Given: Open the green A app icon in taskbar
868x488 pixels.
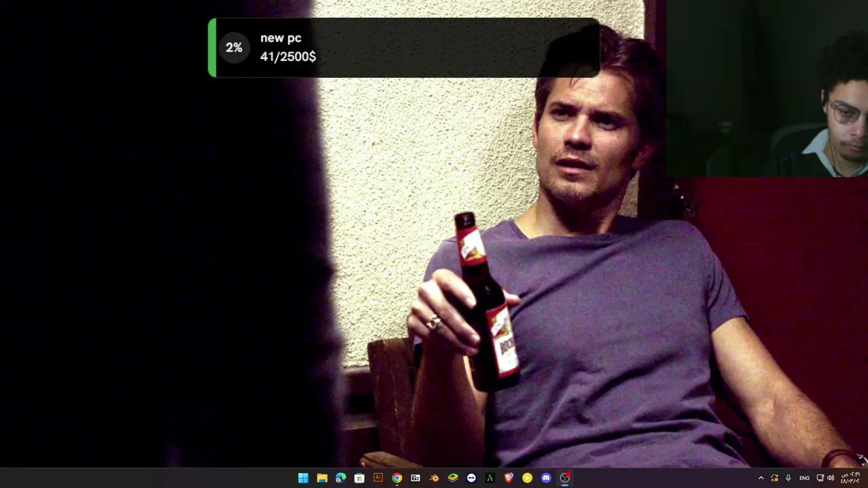Looking at the screenshot, I should pos(490,478).
